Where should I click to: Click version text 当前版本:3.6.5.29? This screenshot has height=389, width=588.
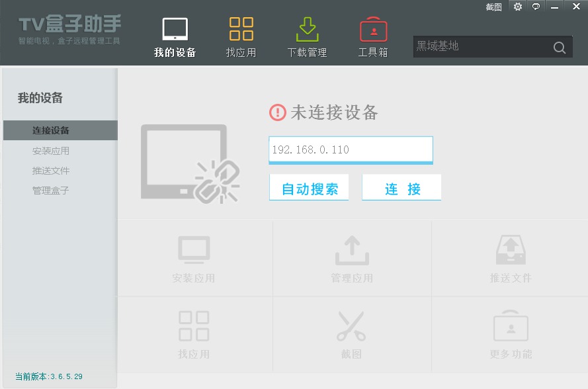49,376
